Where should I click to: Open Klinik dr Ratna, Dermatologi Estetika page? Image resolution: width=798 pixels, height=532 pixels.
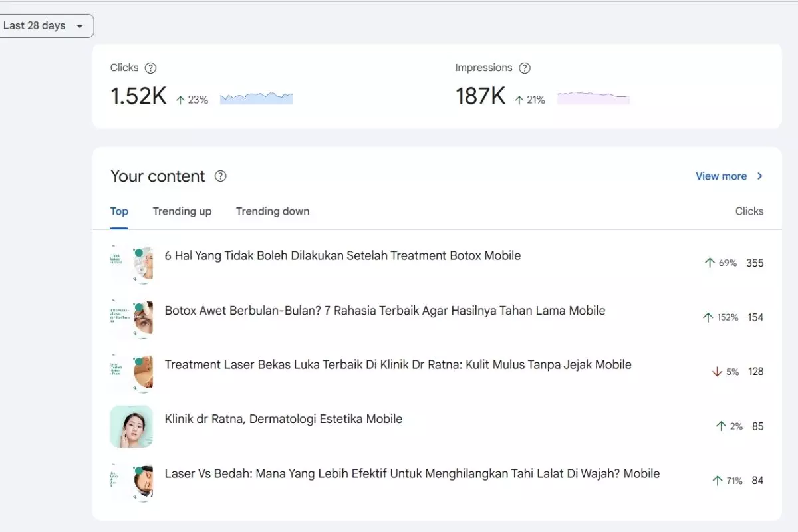click(x=283, y=419)
